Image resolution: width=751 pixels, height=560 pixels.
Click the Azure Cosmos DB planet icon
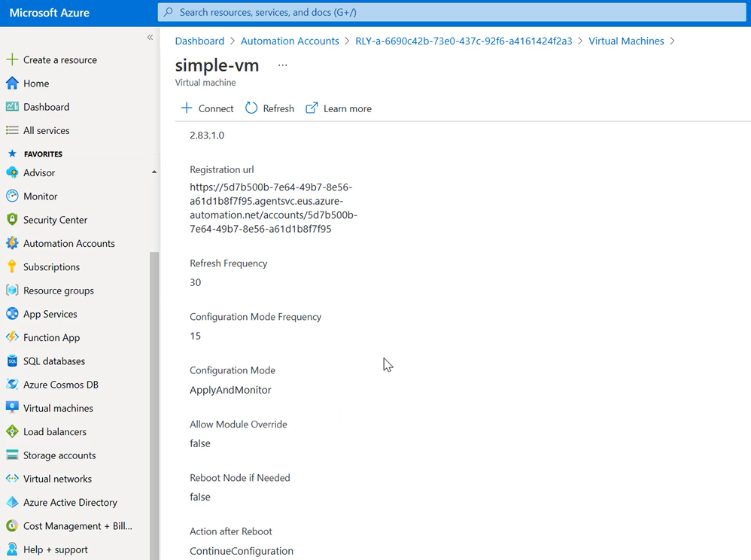click(12, 384)
